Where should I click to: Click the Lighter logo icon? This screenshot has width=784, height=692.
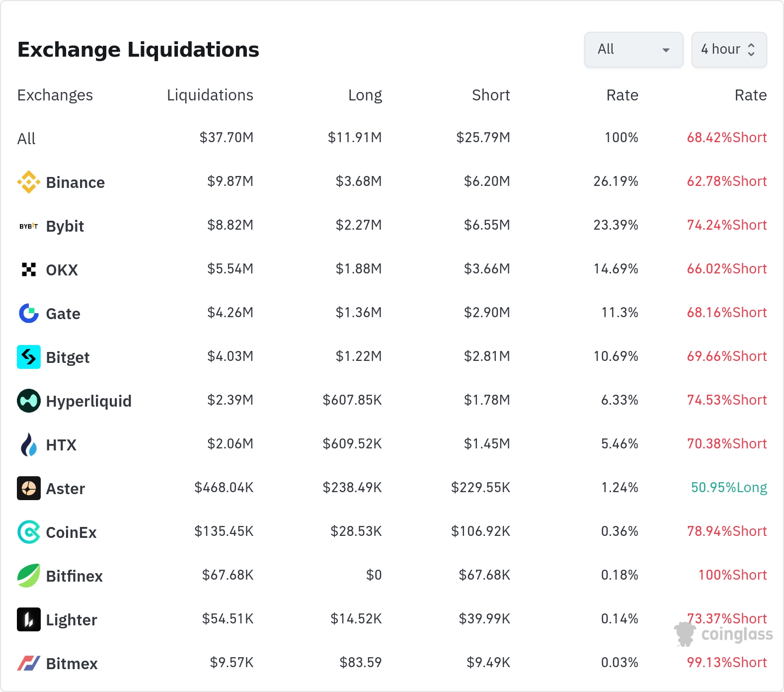point(29,619)
